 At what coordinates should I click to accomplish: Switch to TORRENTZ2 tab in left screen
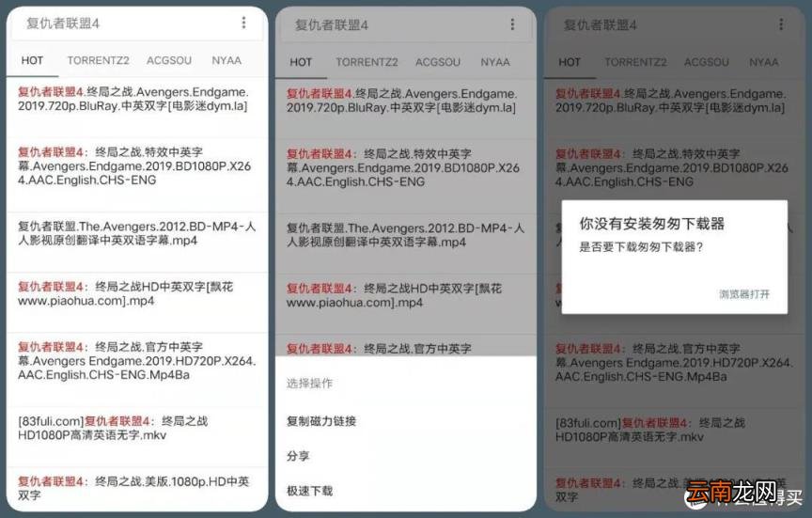[98, 60]
